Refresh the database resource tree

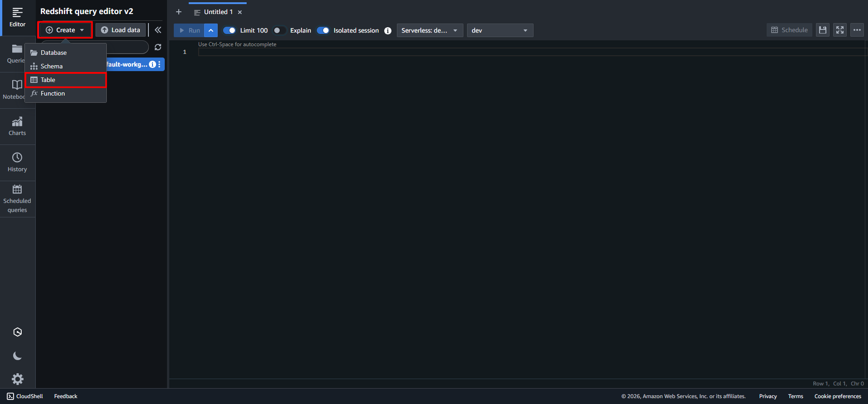pyautogui.click(x=158, y=47)
